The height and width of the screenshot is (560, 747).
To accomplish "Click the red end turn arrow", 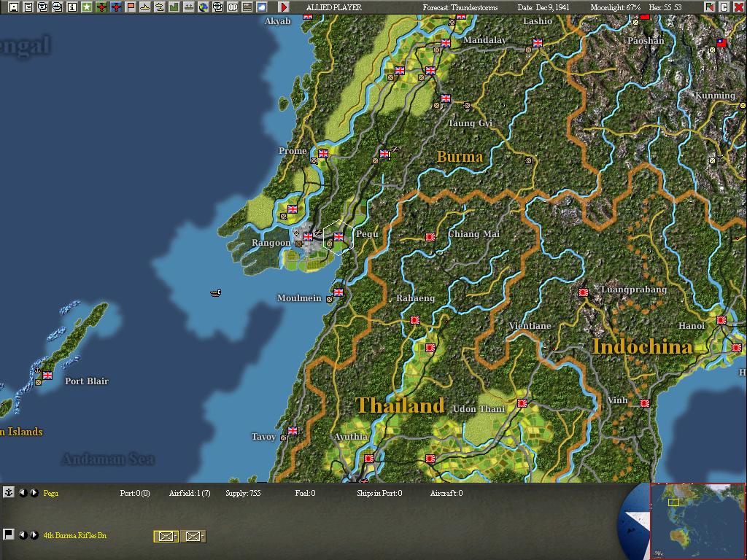I will pyautogui.click(x=284, y=7).
